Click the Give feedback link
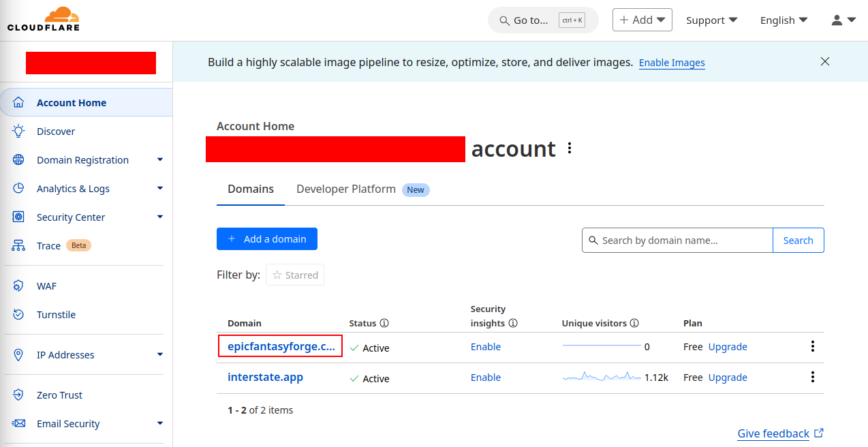This screenshot has height=447, width=868. [773, 433]
